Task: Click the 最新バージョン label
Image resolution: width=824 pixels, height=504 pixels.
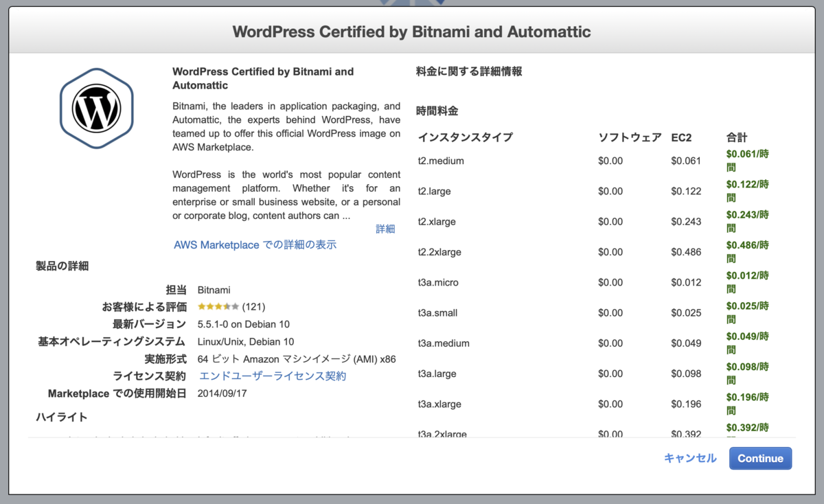Action: click(149, 324)
